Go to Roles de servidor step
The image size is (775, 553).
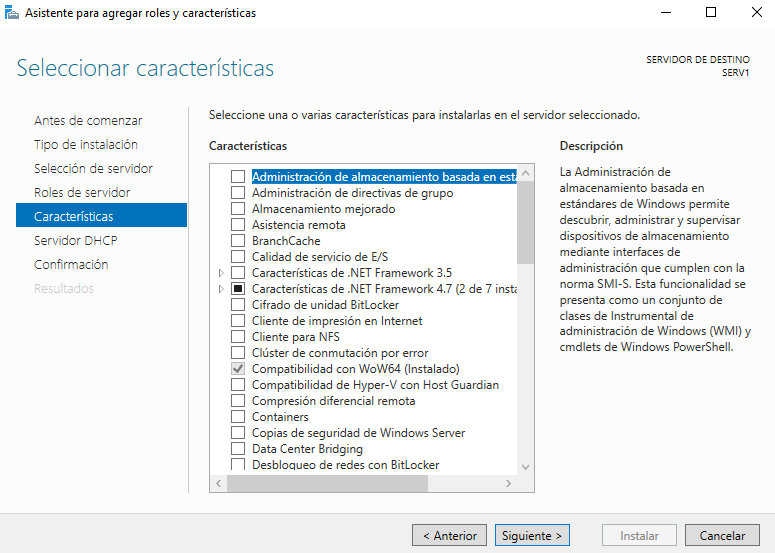pos(82,192)
